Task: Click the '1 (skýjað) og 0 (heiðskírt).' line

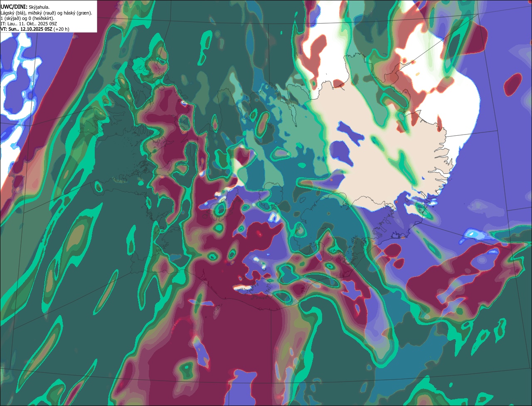Action: (27, 18)
